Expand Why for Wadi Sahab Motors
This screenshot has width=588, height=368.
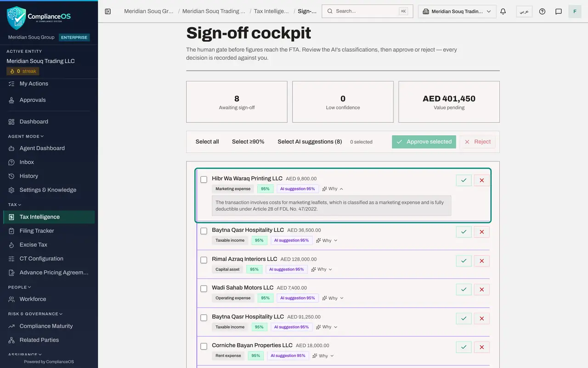[333, 298]
